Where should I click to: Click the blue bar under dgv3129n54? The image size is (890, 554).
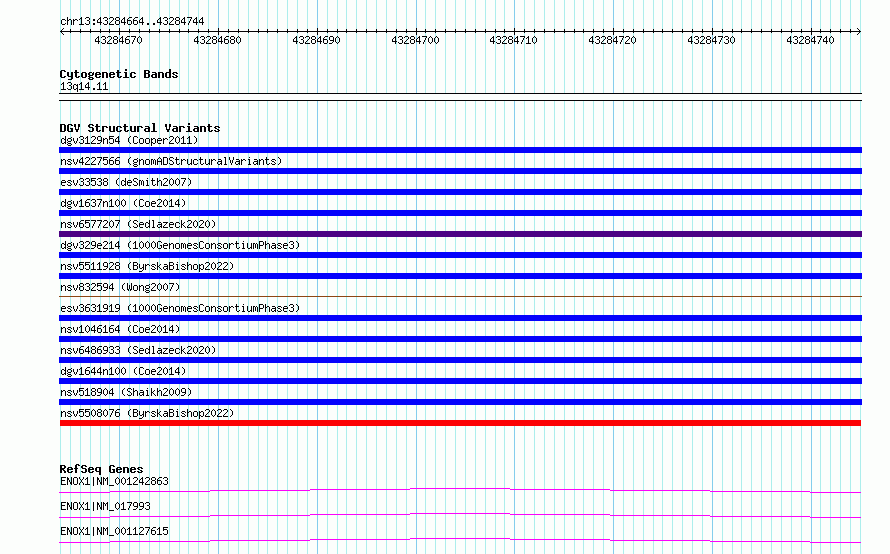tap(460, 150)
